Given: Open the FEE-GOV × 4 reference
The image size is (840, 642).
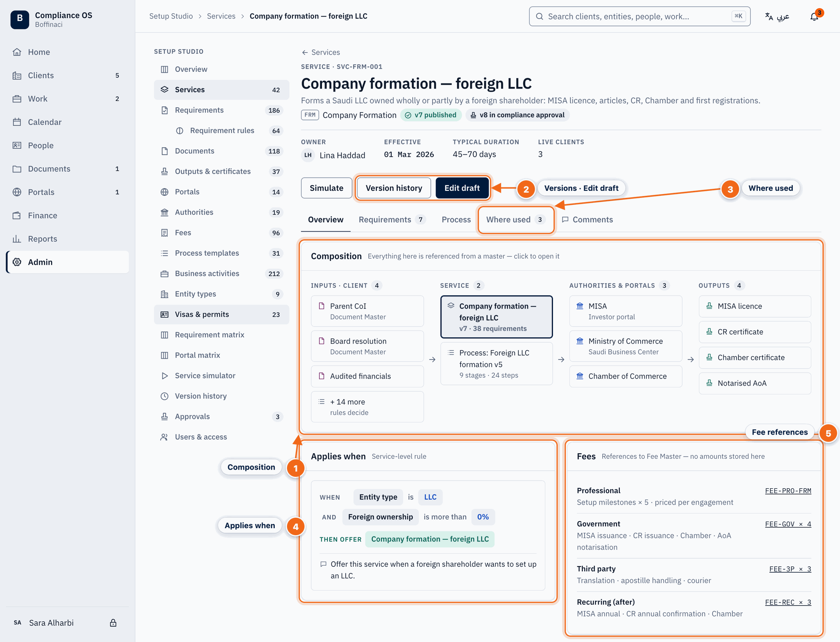Looking at the screenshot, I should (788, 524).
